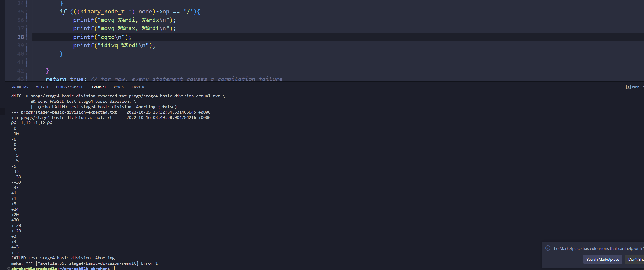This screenshot has height=270, width=644.
Task: Click line number 35 in the gutter
Action: click(x=20, y=12)
